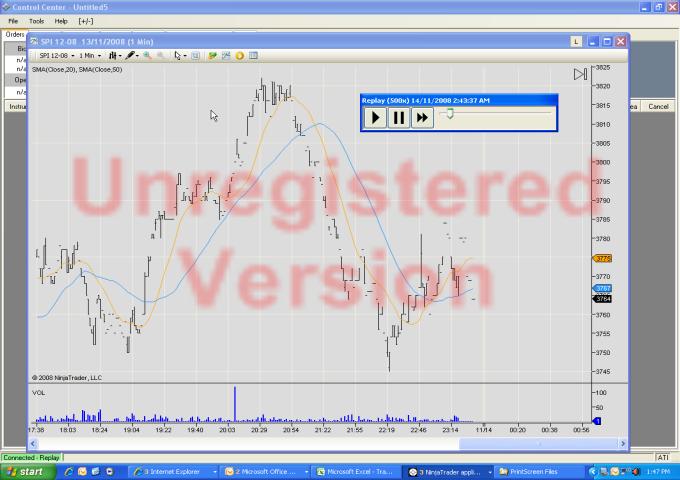Screen dimensions: 680x480
Task: Click the L link button in chart title
Action: click(576, 42)
